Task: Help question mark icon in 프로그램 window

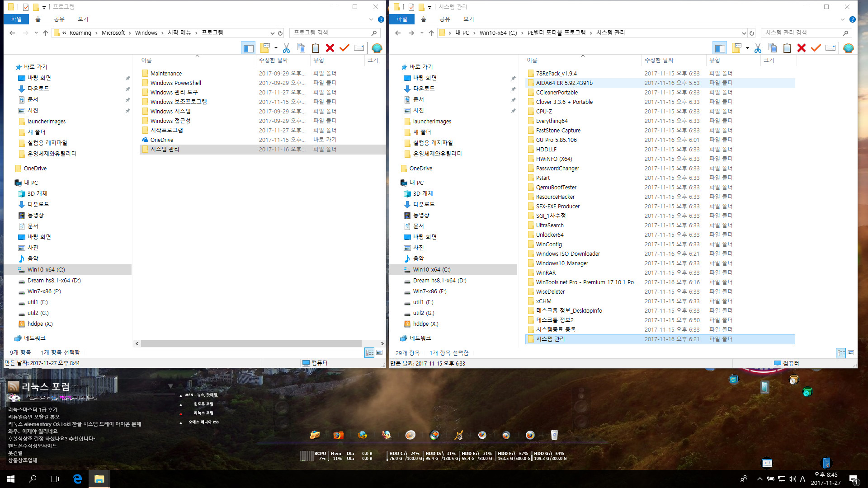Action: (x=381, y=19)
